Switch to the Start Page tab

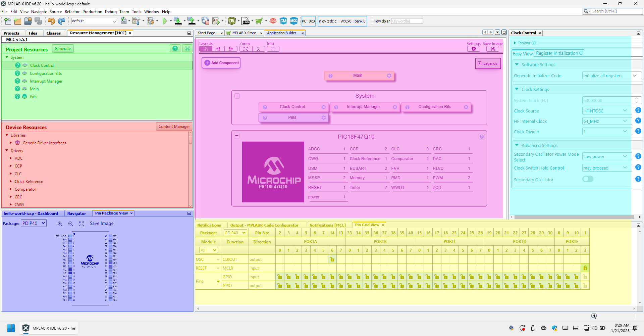click(x=207, y=33)
